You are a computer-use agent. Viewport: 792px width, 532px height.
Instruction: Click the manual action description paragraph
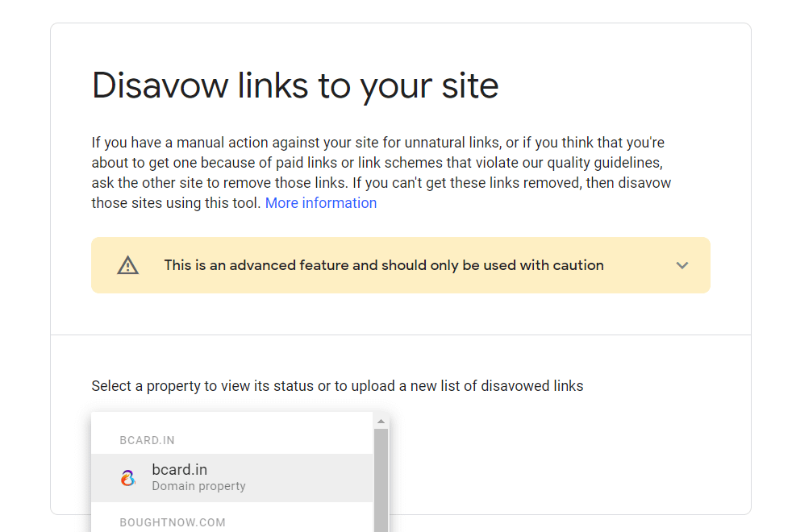[381, 172]
